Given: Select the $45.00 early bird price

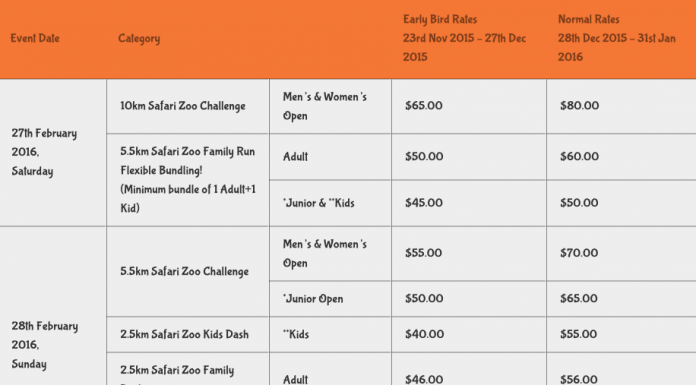Looking at the screenshot, I should [423, 203].
